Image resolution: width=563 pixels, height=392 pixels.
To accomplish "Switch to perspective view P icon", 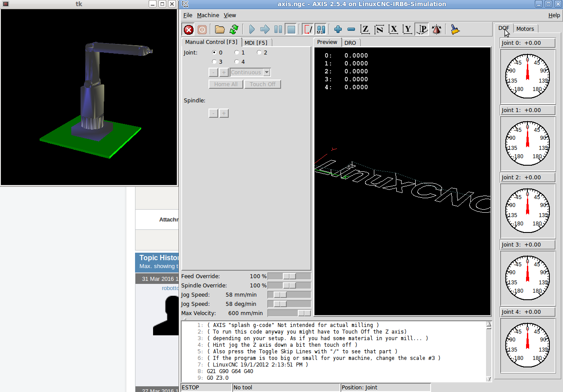I will tap(422, 29).
